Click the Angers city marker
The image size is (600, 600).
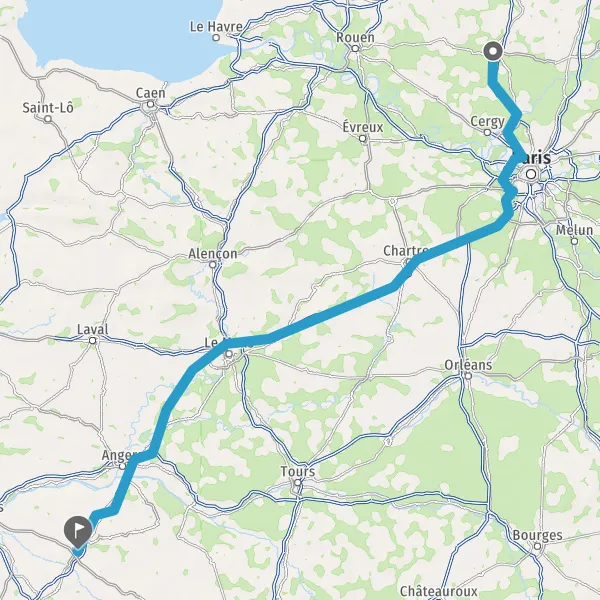[x=122, y=466]
